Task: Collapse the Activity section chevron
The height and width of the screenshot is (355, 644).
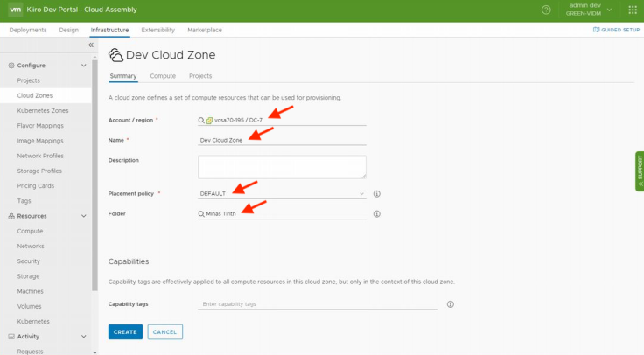Action: 83,336
